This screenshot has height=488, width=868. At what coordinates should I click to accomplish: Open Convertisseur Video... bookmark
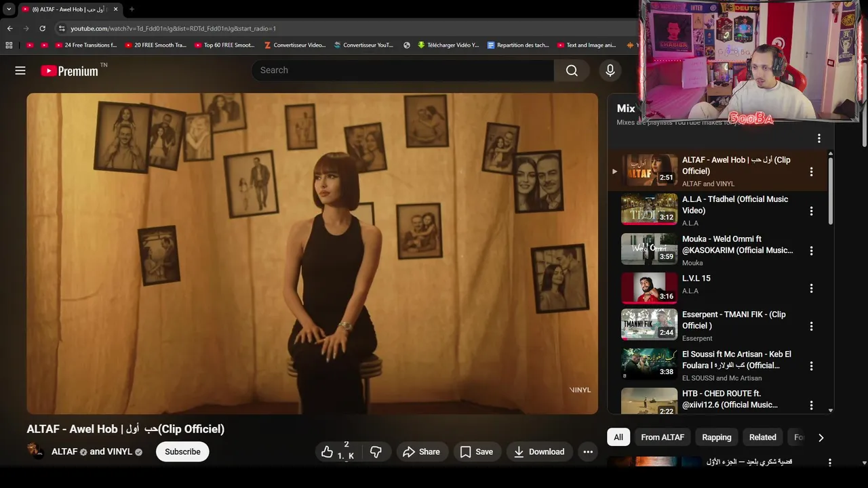(x=294, y=45)
